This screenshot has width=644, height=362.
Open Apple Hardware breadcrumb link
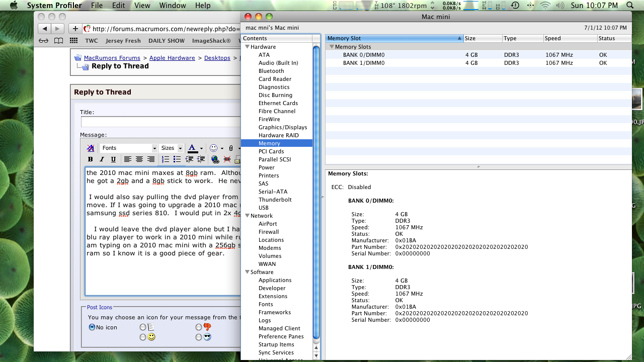coord(172,58)
